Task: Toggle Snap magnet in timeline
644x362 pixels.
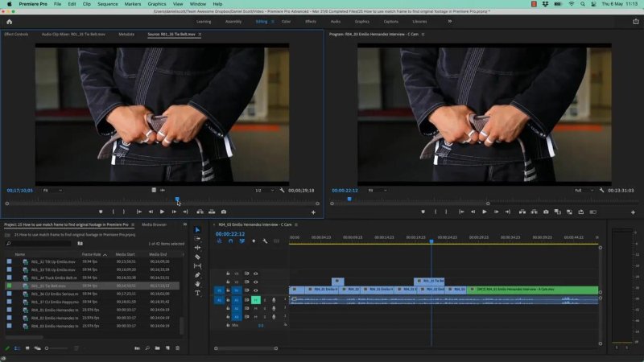Action: pos(231,241)
